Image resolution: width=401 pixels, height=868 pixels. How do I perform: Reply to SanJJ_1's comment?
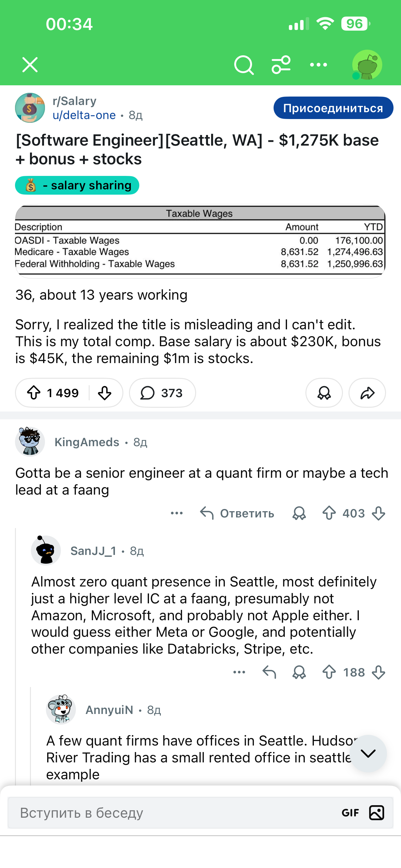click(x=269, y=672)
